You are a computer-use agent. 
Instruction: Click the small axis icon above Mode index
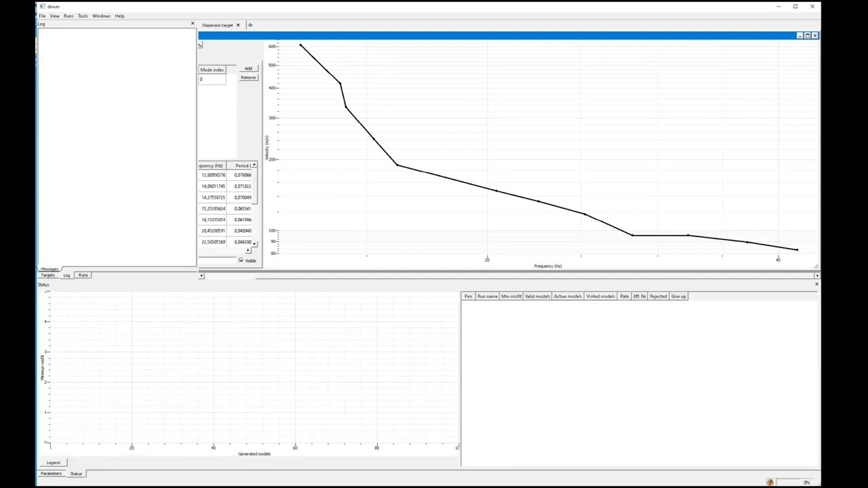tap(200, 45)
